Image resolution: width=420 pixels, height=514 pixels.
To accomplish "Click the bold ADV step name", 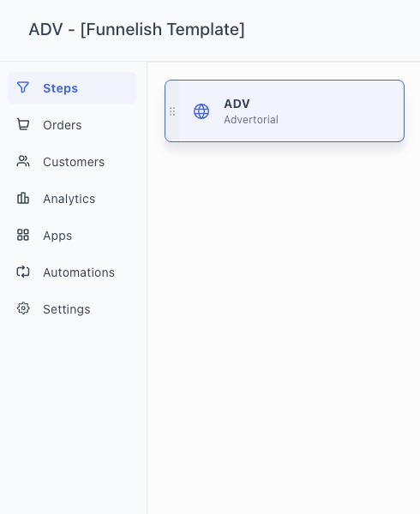I will tap(237, 104).
